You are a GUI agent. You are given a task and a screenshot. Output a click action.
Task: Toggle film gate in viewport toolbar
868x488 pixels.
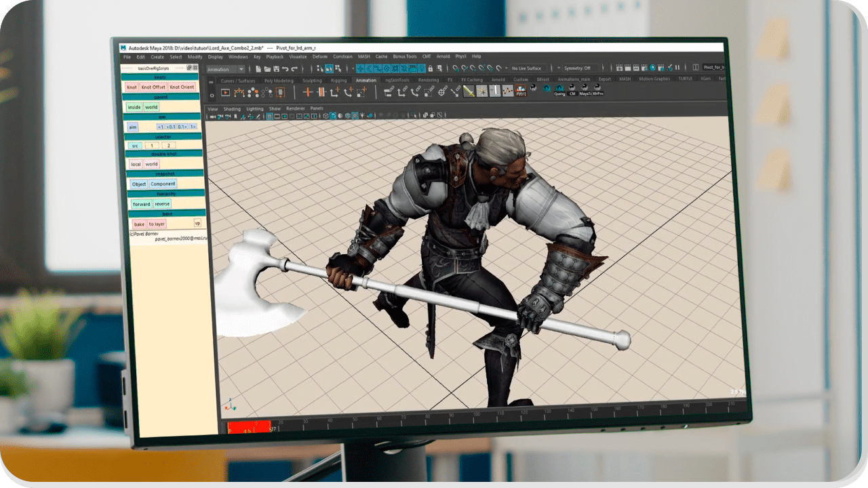[x=277, y=117]
